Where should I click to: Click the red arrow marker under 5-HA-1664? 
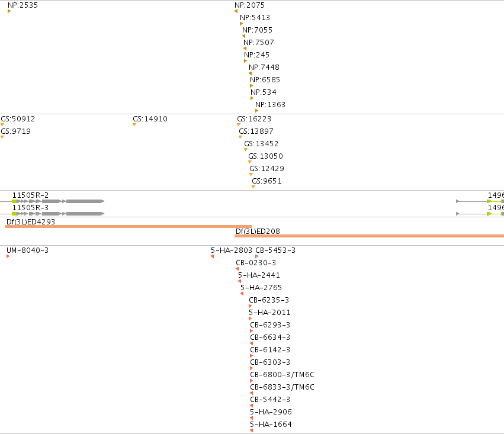(251, 430)
